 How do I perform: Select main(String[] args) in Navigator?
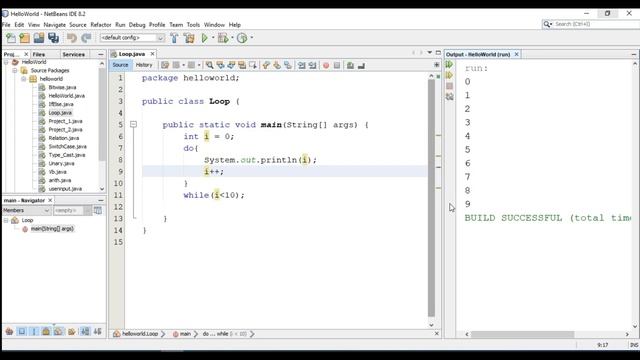pos(52,229)
